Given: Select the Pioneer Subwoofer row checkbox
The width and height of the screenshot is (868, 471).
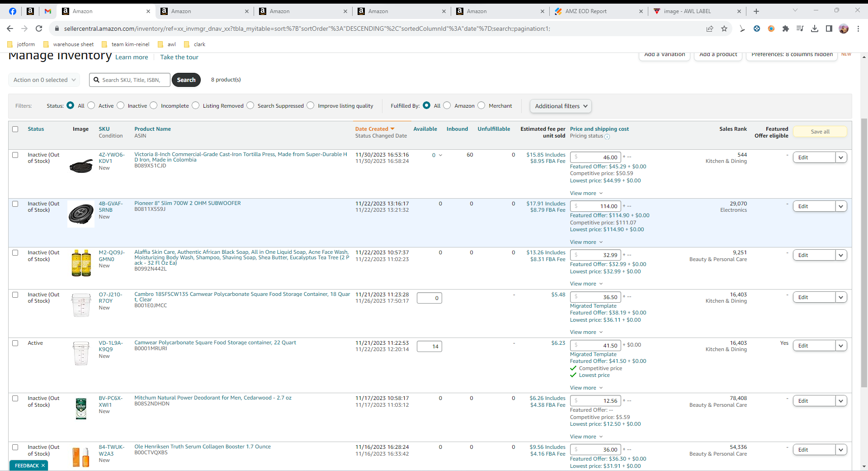Looking at the screenshot, I should click(x=15, y=204).
